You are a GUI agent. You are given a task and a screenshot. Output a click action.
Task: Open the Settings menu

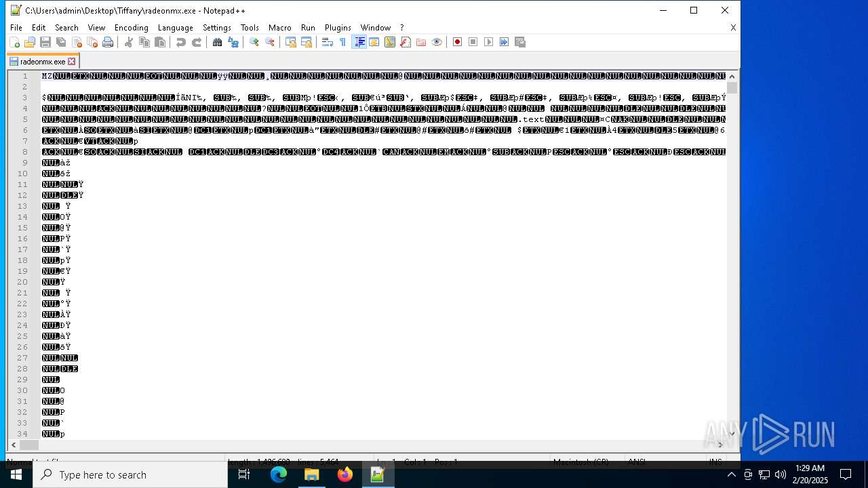tap(217, 28)
